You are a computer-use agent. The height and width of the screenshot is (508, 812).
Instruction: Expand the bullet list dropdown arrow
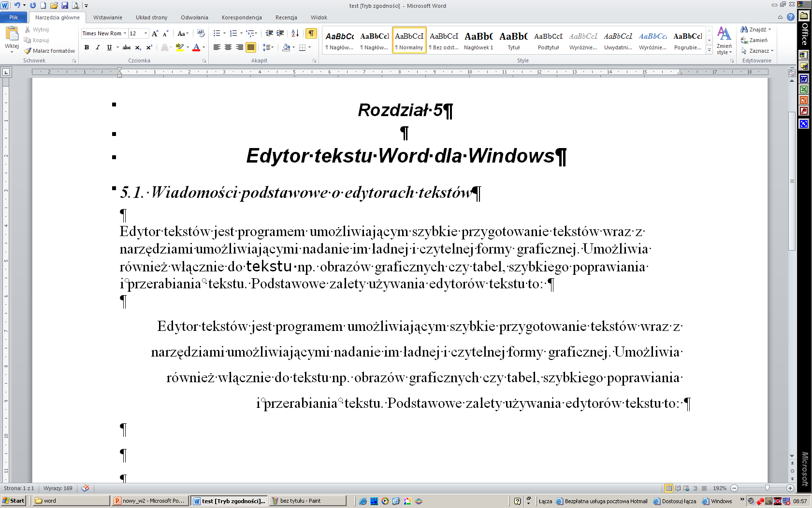tap(224, 33)
